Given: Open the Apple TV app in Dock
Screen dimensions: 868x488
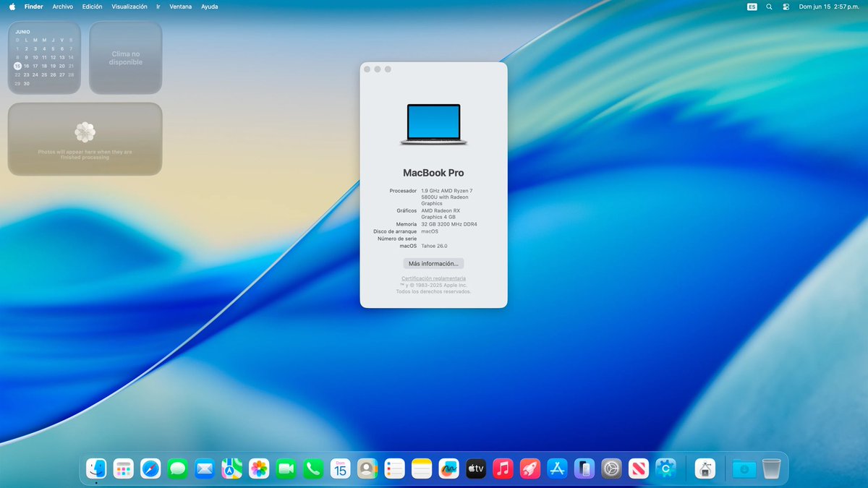Looking at the screenshot, I should coord(476,468).
